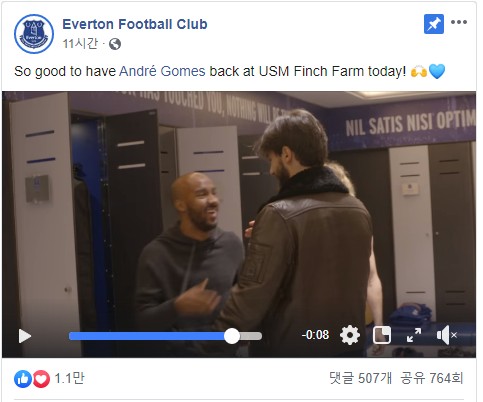483x402 pixels.
Task: Unmute the video speaker icon
Action: click(x=446, y=335)
